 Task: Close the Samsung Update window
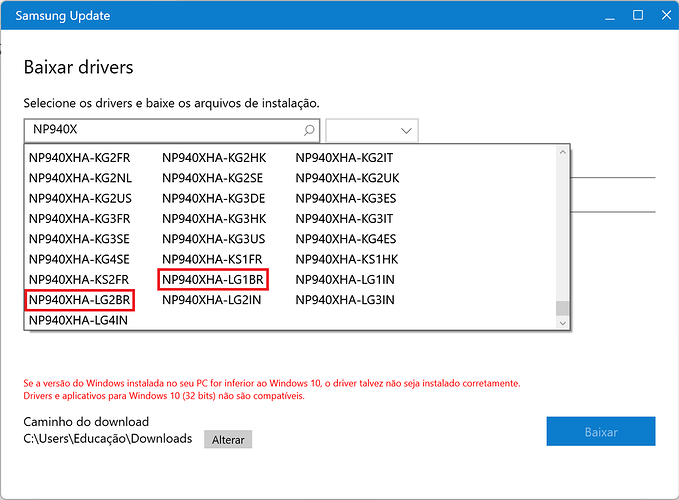tap(666, 16)
